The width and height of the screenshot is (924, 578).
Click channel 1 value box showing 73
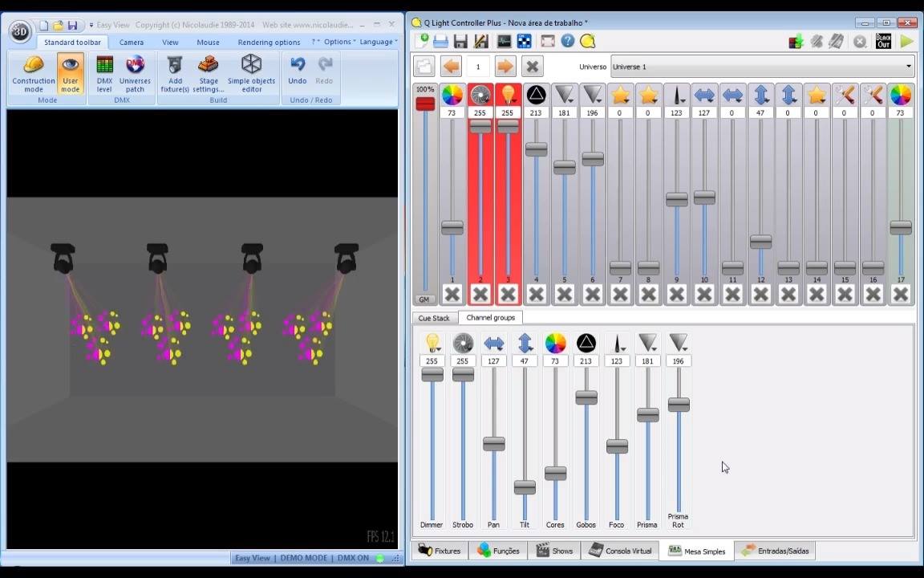pos(452,112)
